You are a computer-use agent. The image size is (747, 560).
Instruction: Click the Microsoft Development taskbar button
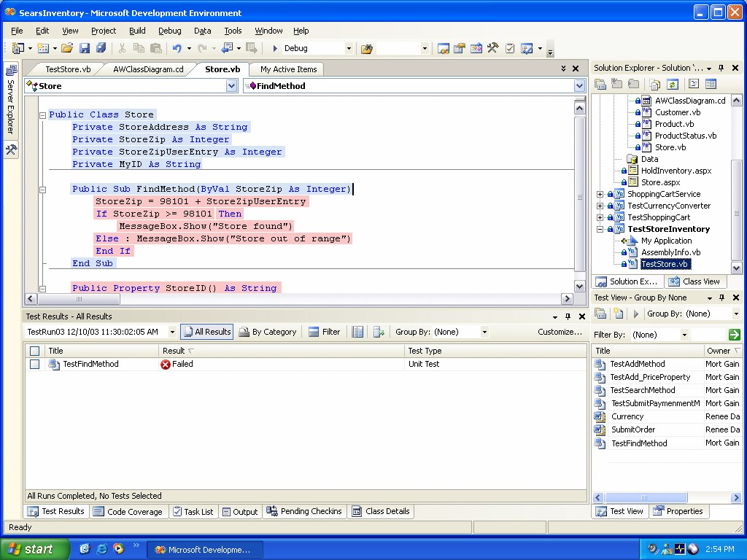tap(204, 550)
